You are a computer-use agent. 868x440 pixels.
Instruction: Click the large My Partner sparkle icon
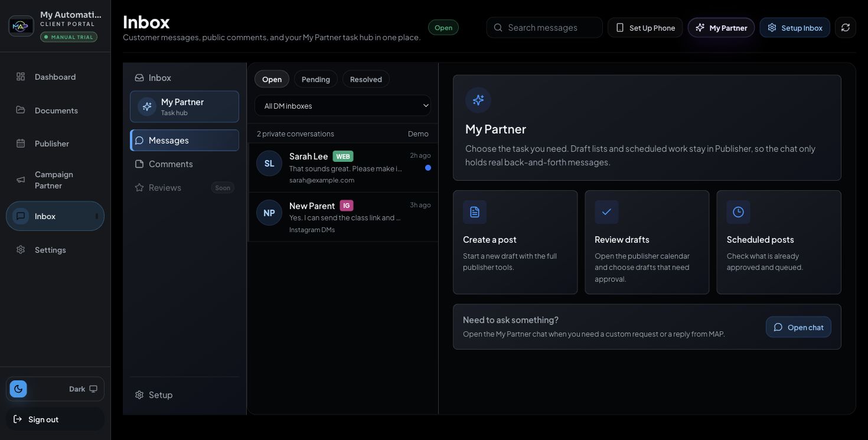[478, 100]
